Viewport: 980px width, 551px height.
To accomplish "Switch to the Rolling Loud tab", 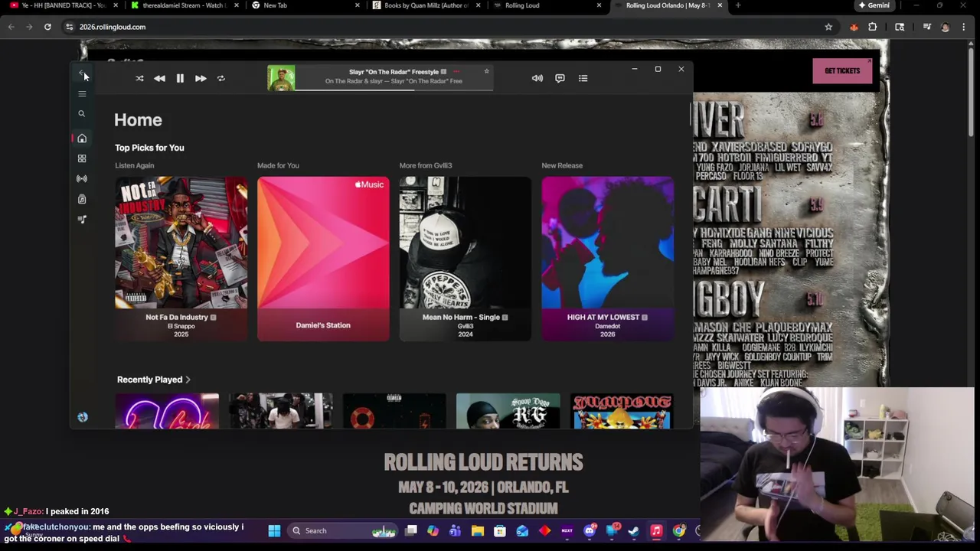I will [547, 5].
